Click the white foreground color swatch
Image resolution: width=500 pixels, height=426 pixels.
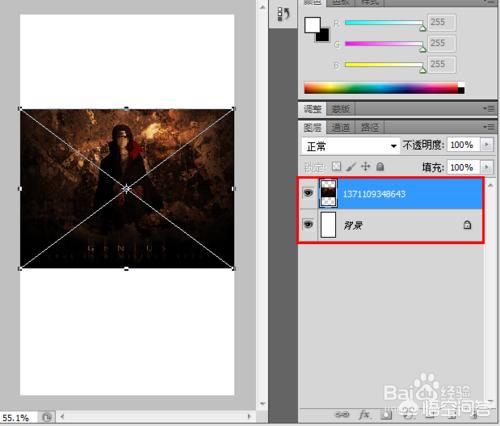[311, 24]
